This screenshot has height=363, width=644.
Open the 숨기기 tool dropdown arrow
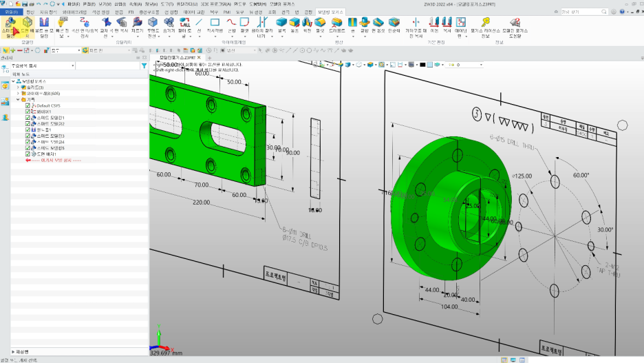(169, 37)
